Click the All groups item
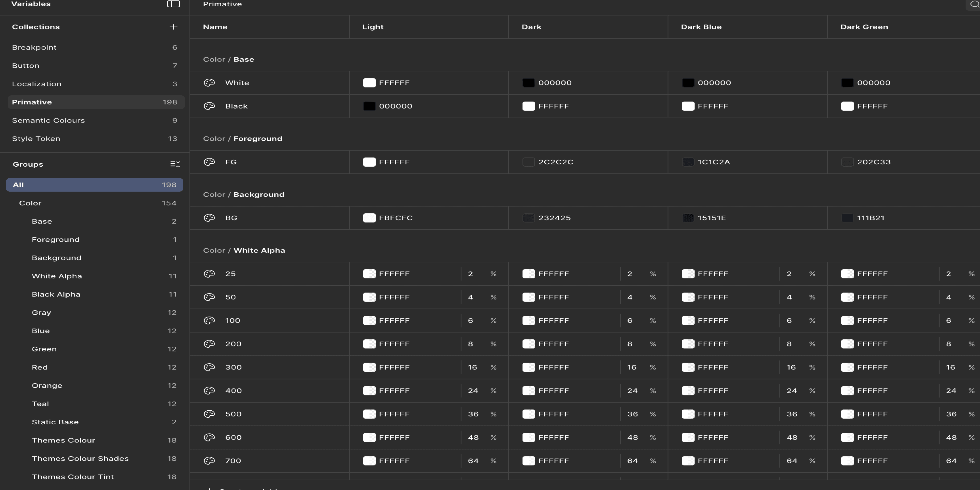This screenshot has height=490, width=980. tap(94, 185)
